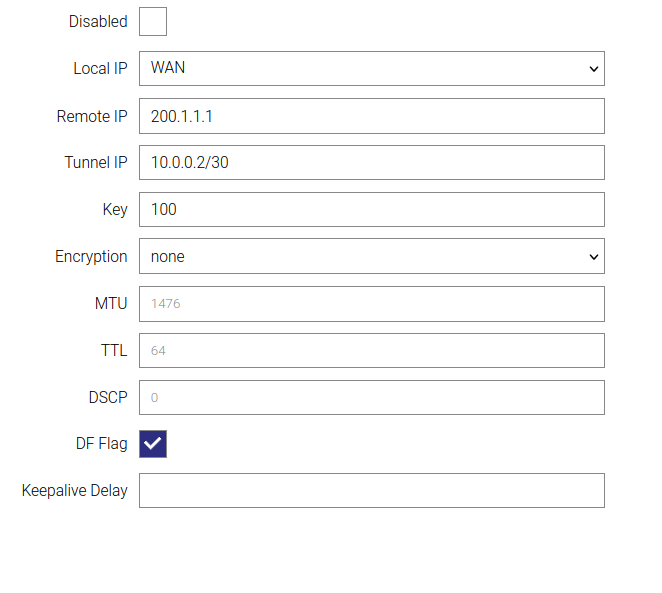Click the empty Keepalive Delay field

pyautogui.click(x=371, y=490)
